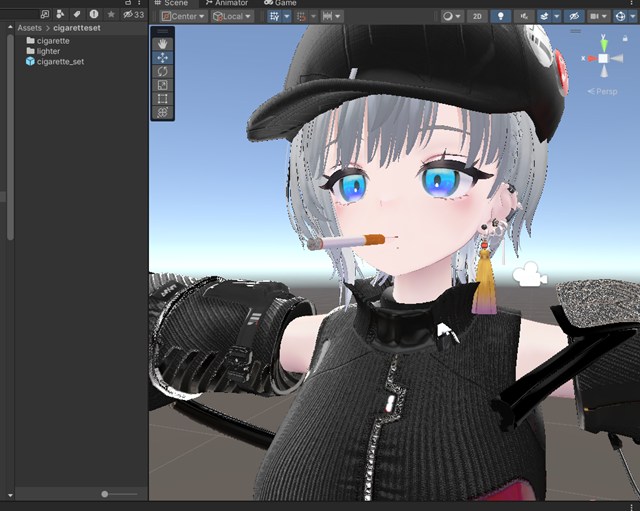Open the Local rotation dropdown
The height and width of the screenshot is (511, 640).
pyautogui.click(x=232, y=17)
